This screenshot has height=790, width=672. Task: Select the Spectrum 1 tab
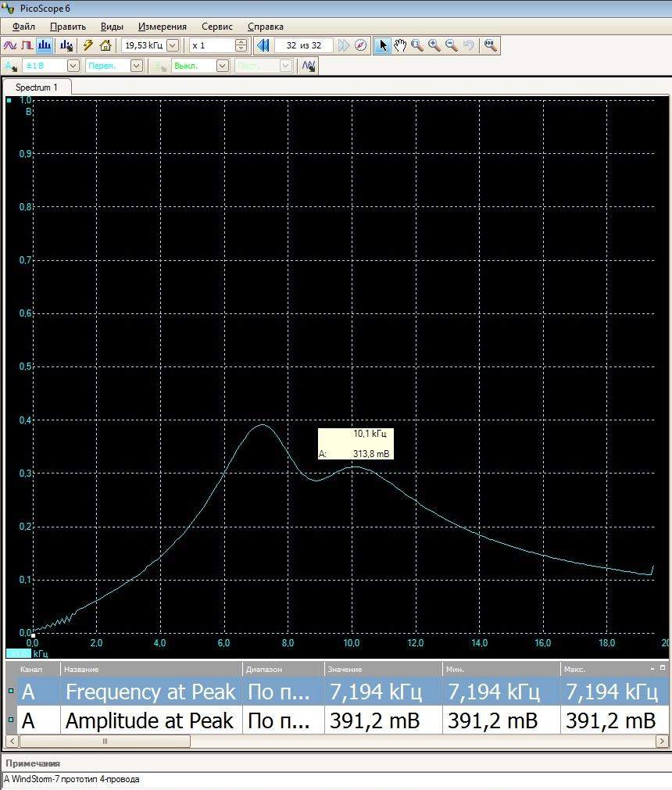(x=37, y=88)
